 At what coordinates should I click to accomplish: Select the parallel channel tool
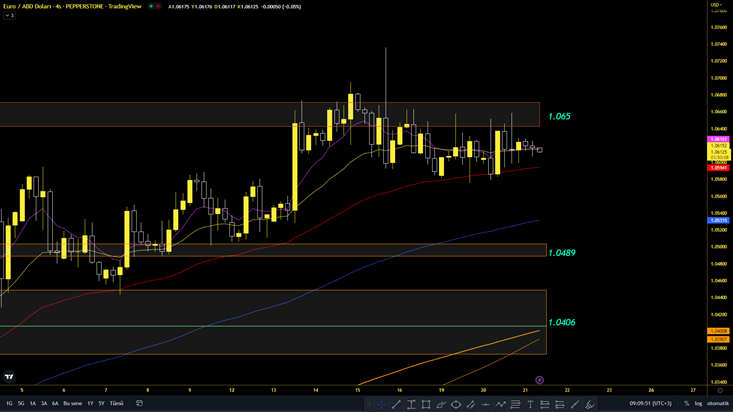click(x=471, y=404)
